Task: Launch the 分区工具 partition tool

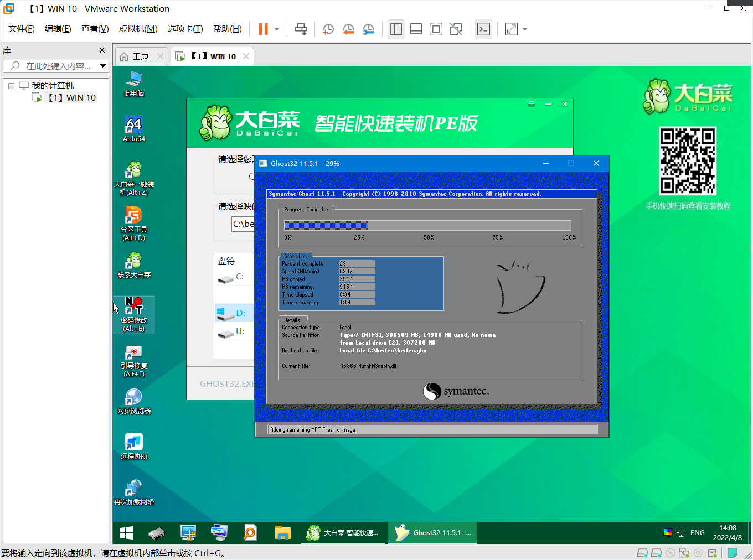Action: (134, 224)
